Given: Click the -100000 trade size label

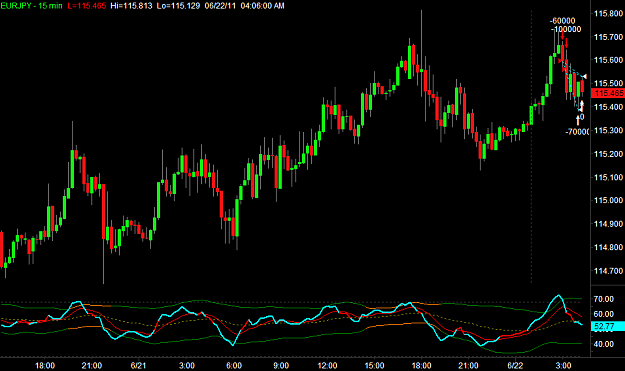Looking at the screenshot, I should pos(566,29).
